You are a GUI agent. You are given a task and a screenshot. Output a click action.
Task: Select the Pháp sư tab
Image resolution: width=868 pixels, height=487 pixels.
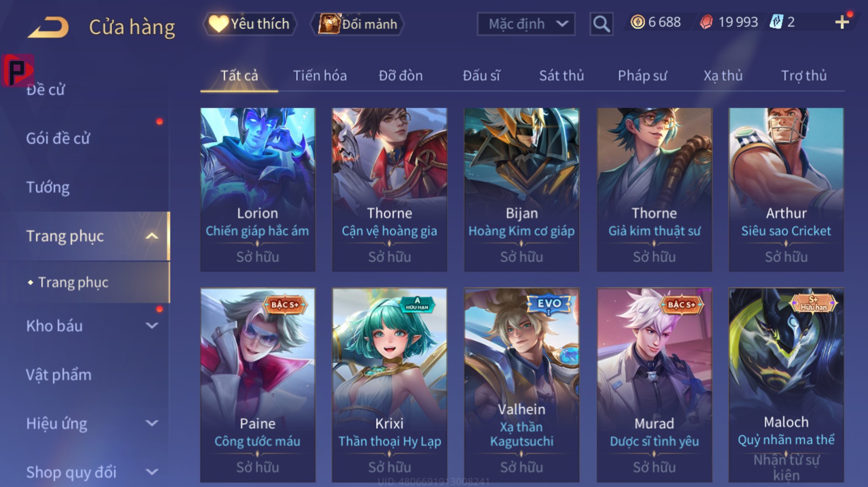coord(642,75)
